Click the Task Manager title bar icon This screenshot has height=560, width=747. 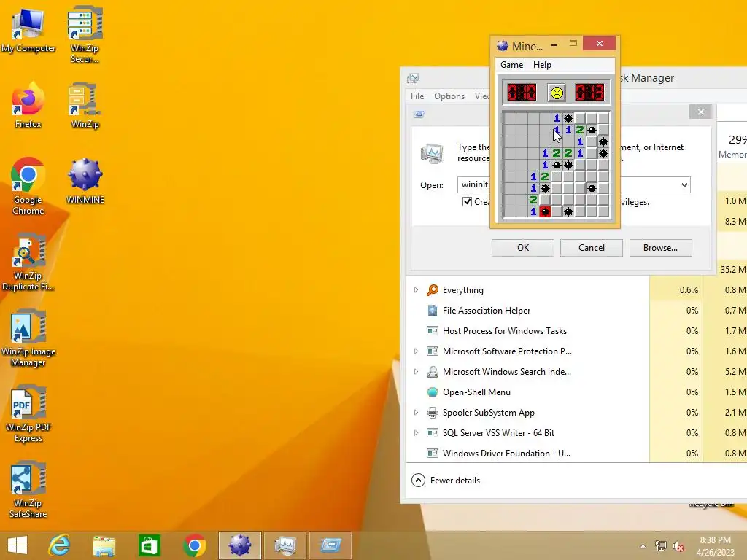(x=413, y=78)
